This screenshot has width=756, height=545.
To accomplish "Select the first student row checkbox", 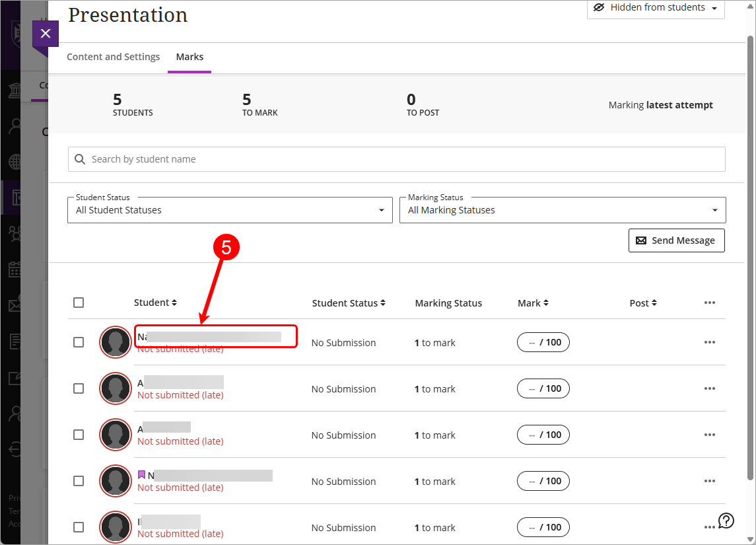I will (x=79, y=342).
